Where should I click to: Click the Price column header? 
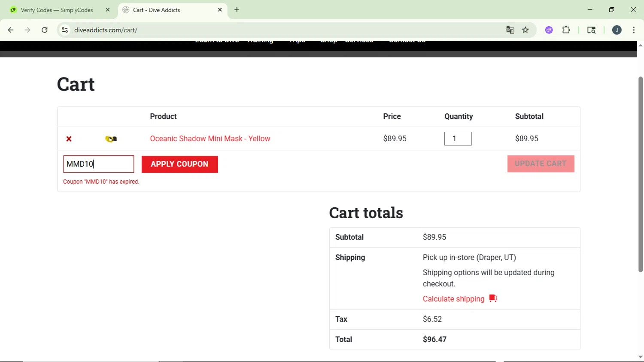tap(392, 117)
